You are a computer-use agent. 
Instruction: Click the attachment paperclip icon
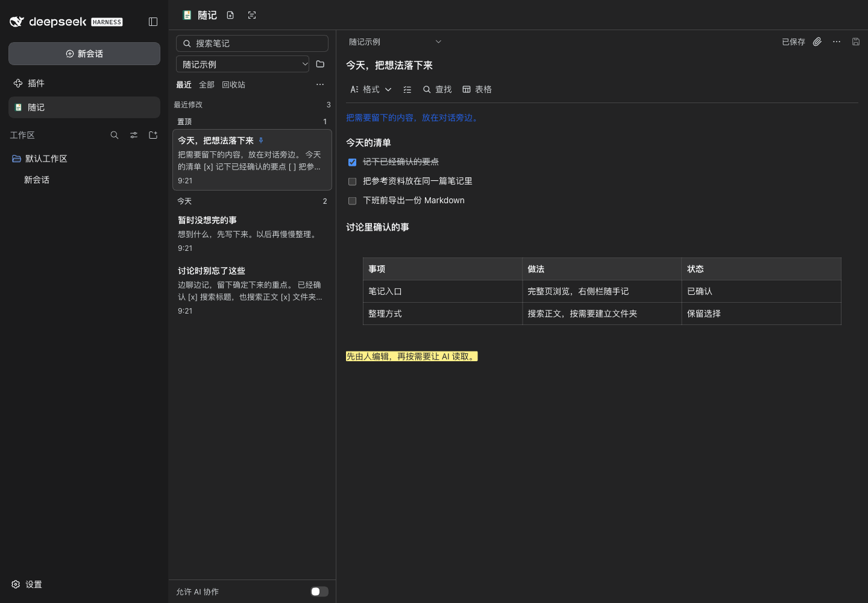(817, 42)
